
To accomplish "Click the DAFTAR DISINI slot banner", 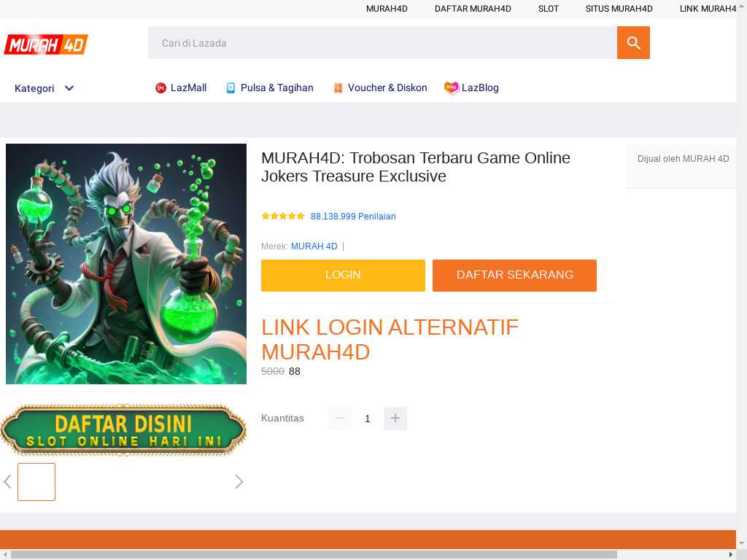I will (123, 430).
